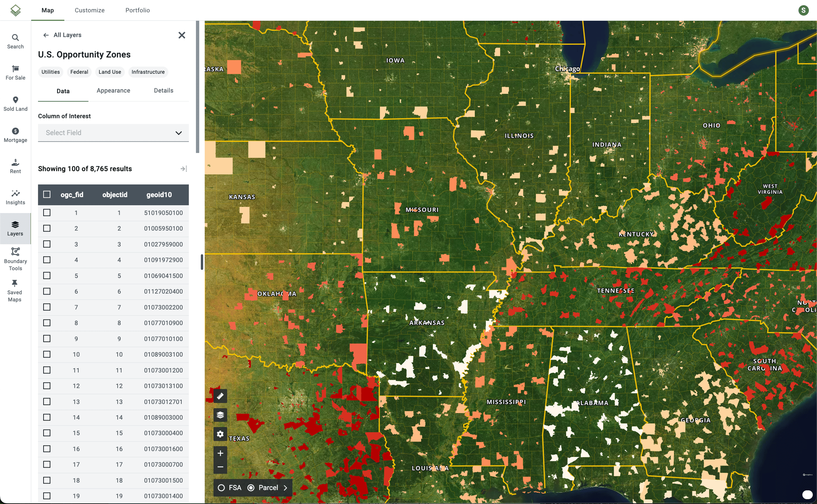
Task: Switch to the Customize menu item
Action: point(89,10)
